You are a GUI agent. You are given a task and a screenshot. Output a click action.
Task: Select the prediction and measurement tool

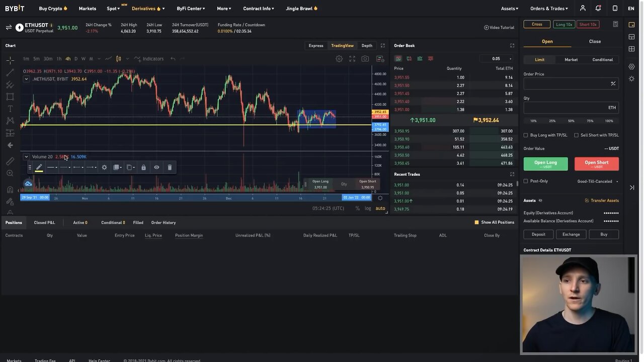[x=10, y=133]
